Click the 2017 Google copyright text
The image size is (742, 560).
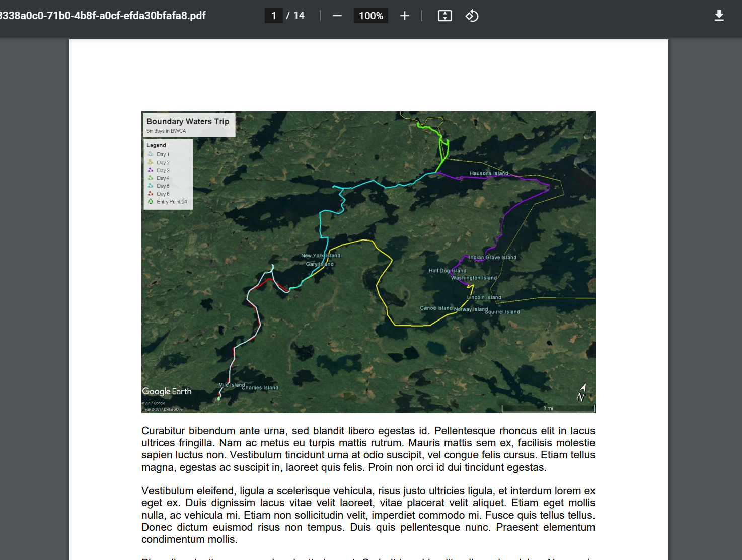(154, 403)
